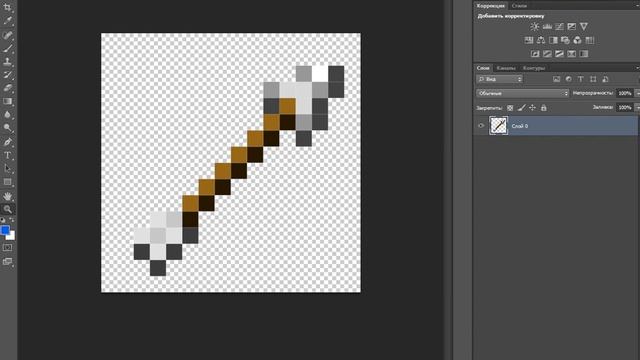Image resolution: width=640 pixels, height=360 pixels.
Task: Switch to the Слои tab
Action: point(483,68)
